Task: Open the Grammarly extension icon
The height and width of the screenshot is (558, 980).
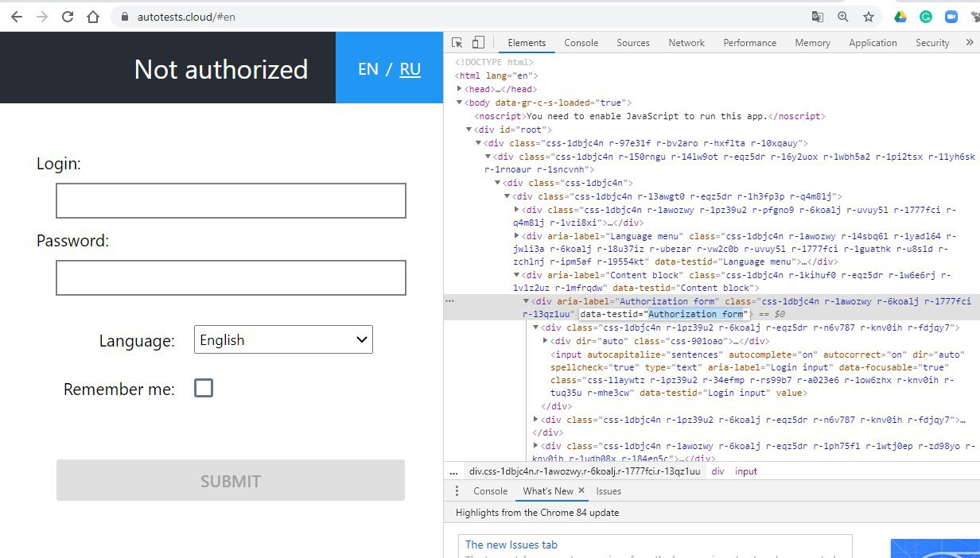Action: tap(925, 17)
